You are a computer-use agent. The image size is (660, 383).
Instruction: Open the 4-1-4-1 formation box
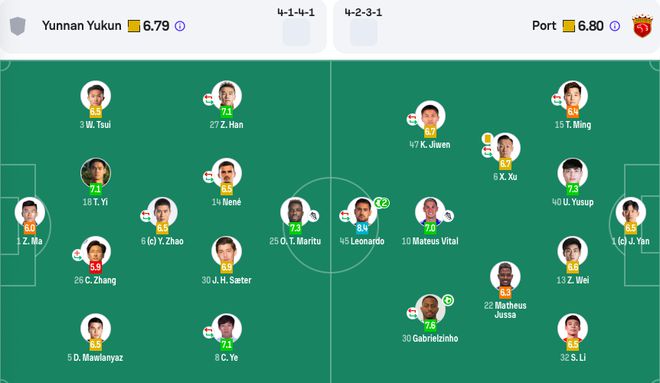click(296, 32)
